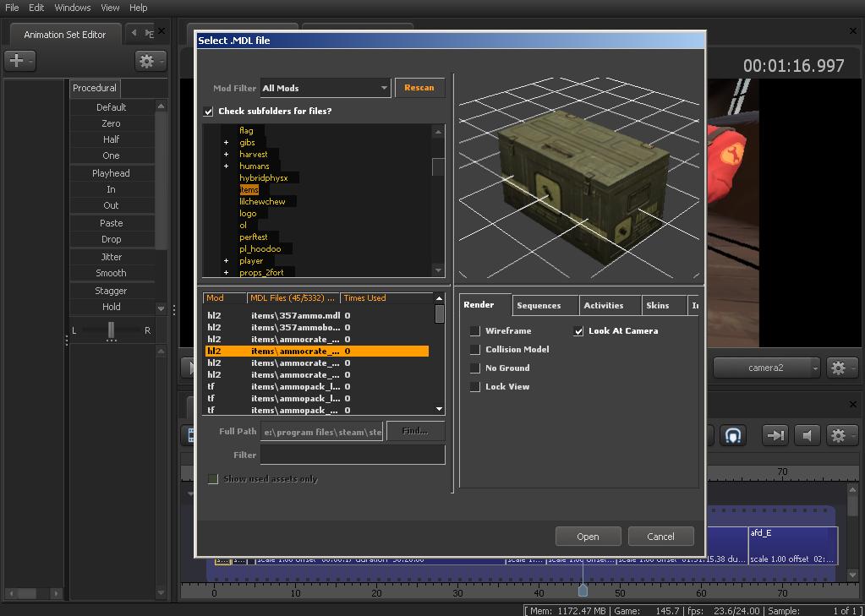Viewport: 865px width, 616px height.
Task: Mute audio with the timeline speaker icon
Action: 808,435
